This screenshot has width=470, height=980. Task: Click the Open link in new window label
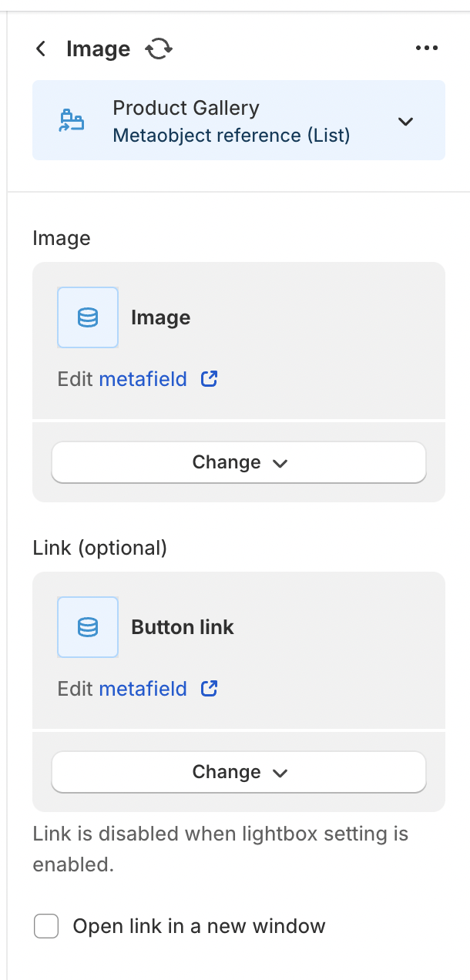199,926
